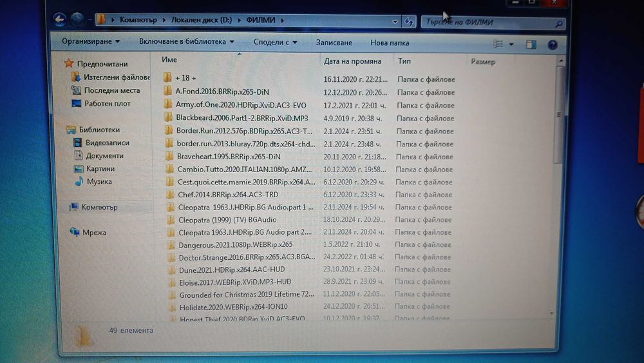
Task: Select the + 18 + folder icon
Action: pyautogui.click(x=167, y=77)
